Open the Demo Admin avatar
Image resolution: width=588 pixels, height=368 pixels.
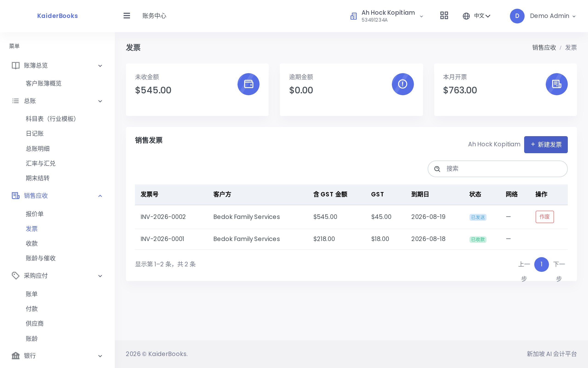(517, 16)
